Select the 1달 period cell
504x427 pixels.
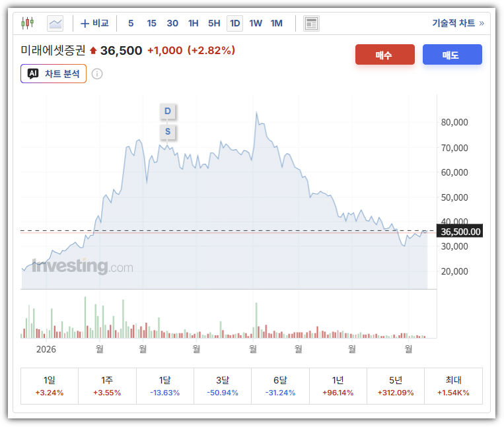(x=165, y=386)
